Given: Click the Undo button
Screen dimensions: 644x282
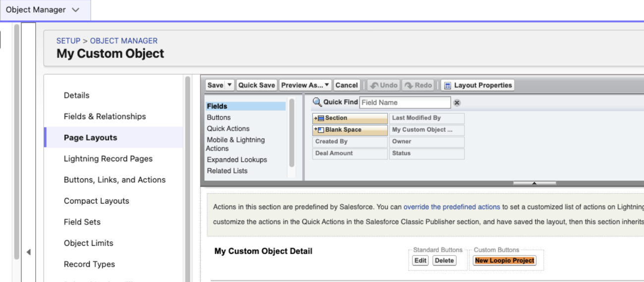Looking at the screenshot, I should (383, 85).
